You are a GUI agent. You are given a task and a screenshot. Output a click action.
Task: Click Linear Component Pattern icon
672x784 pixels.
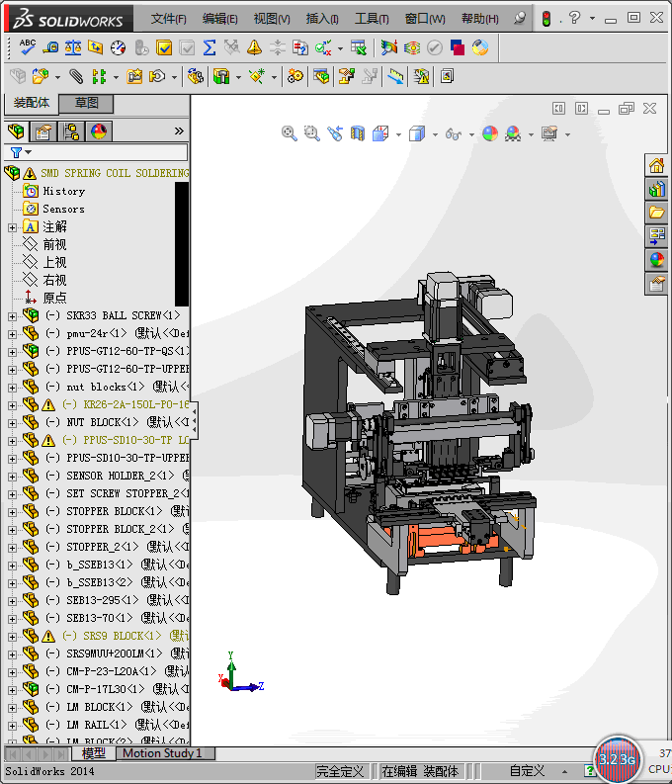99,76
